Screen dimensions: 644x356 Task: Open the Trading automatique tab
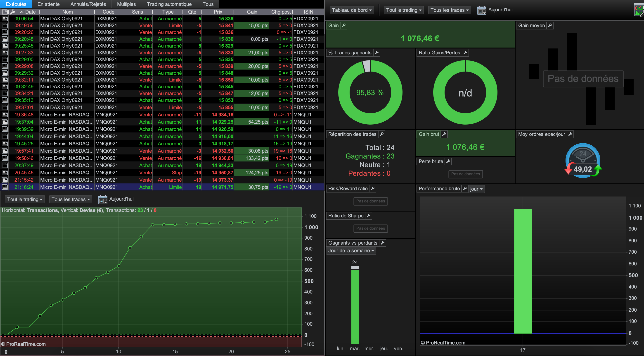169,4
